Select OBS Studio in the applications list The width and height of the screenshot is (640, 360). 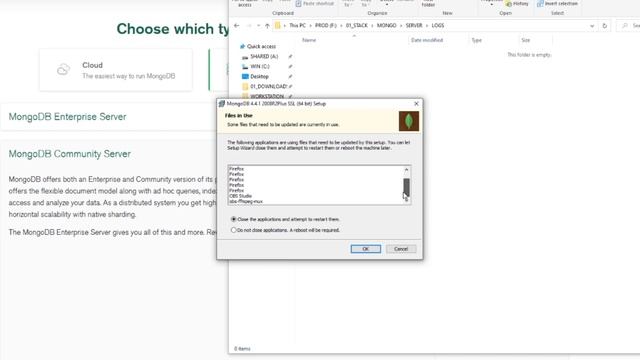241,196
